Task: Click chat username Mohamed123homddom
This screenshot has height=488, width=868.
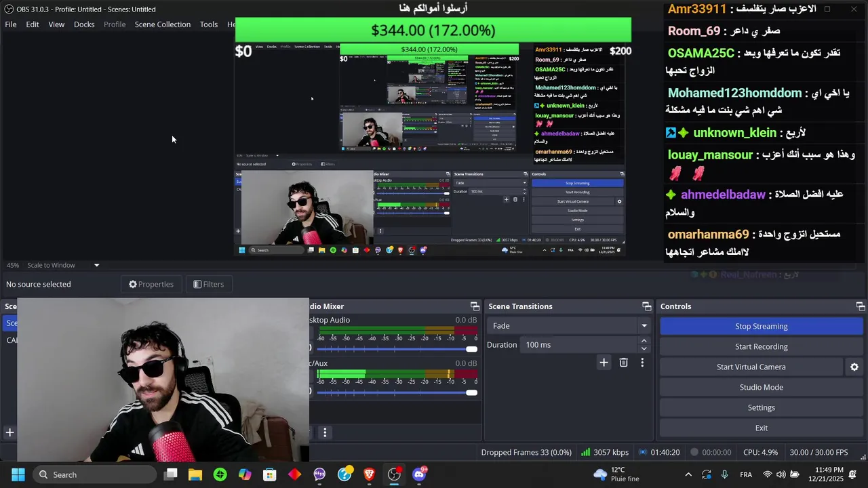Action: click(x=734, y=93)
